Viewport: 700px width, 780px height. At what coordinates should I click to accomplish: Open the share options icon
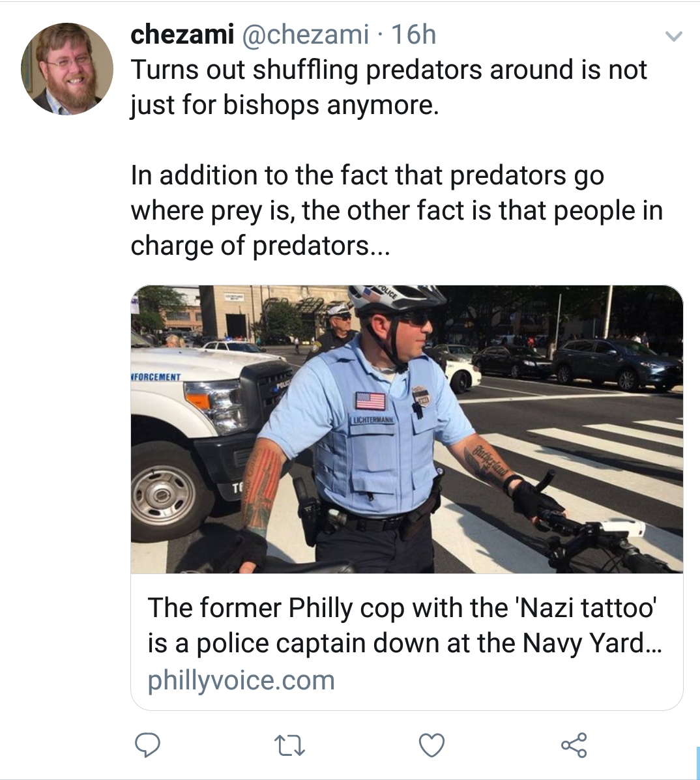[x=574, y=745]
